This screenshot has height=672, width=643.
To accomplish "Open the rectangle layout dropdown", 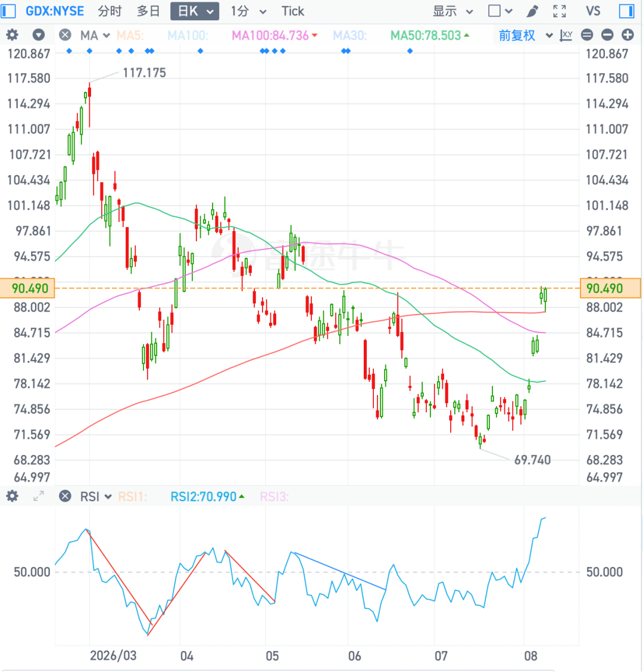I will coord(500,11).
